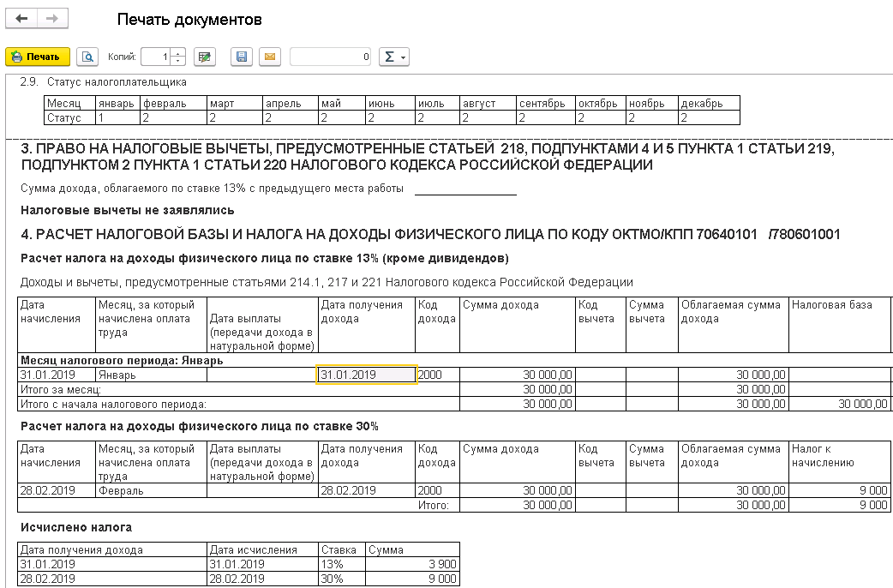Select the 'Ставка' column header
The image size is (893, 588).
point(342,549)
